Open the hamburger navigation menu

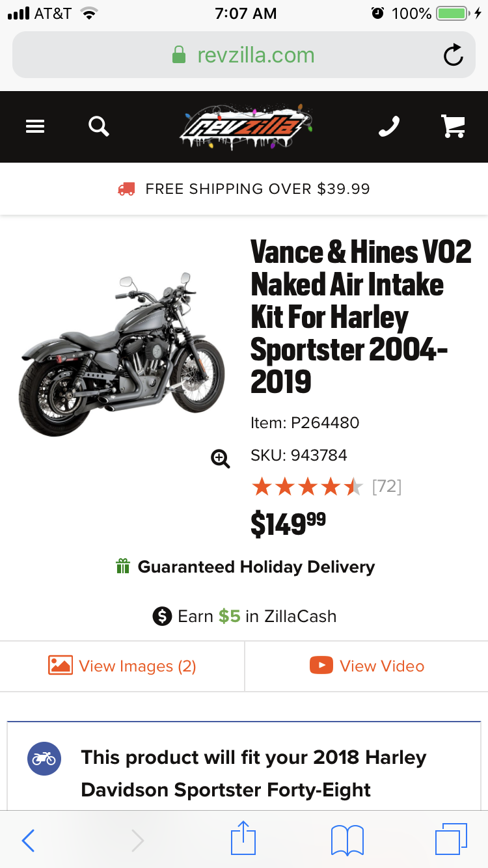tap(35, 126)
